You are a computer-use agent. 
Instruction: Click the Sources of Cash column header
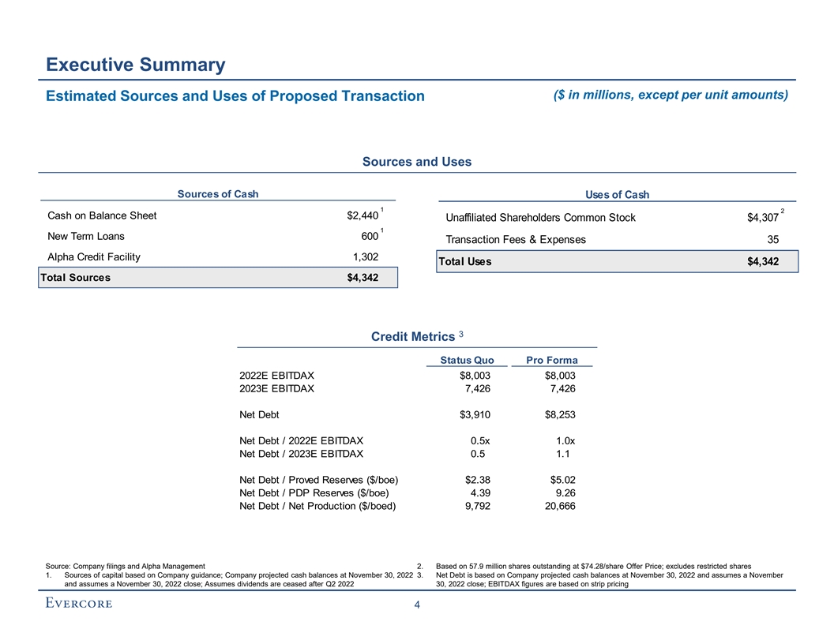(x=217, y=194)
